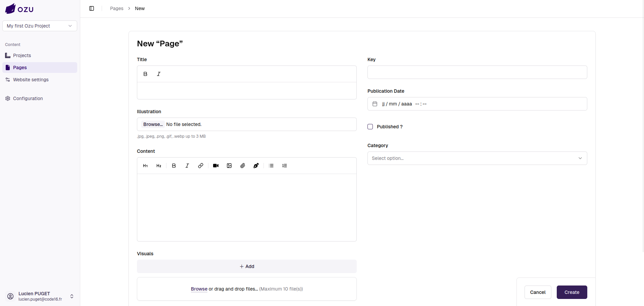Apply Heading 2 in the content editor
Screen dimensions: 644x306
158,166
